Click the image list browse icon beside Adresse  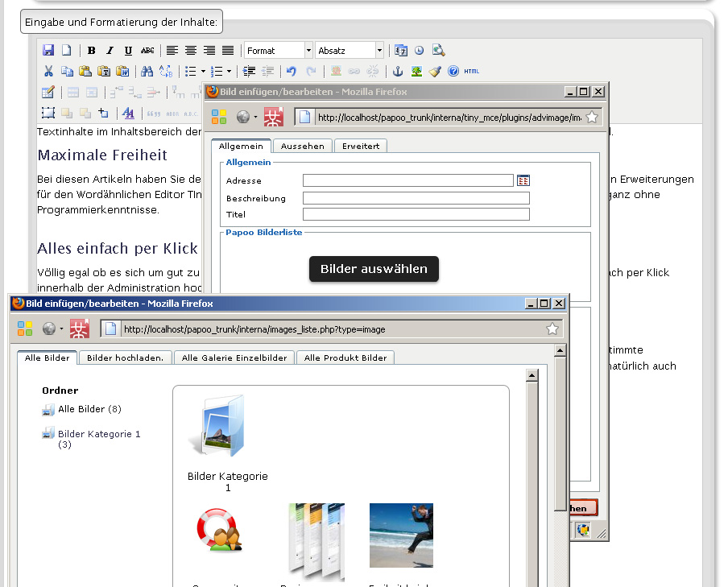523,180
